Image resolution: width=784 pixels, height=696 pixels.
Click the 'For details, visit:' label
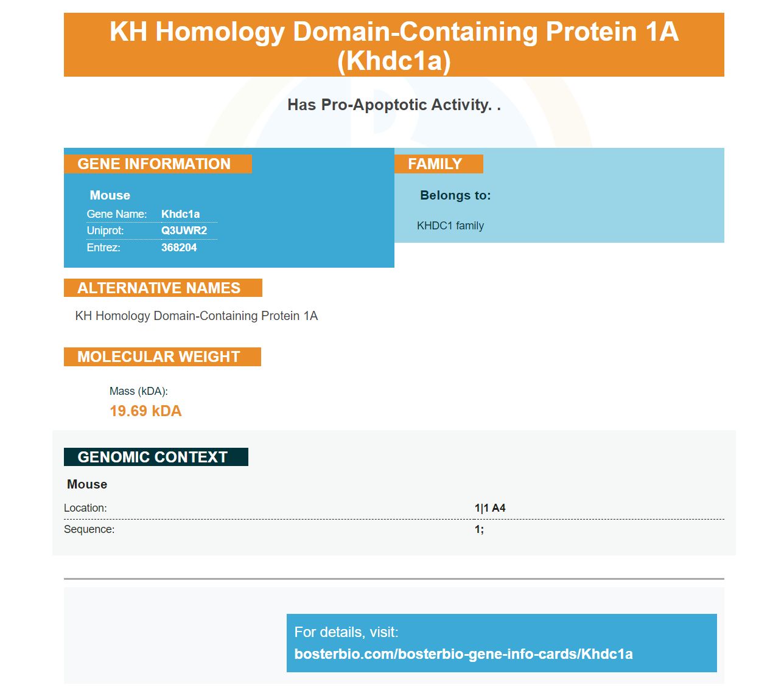[346, 632]
